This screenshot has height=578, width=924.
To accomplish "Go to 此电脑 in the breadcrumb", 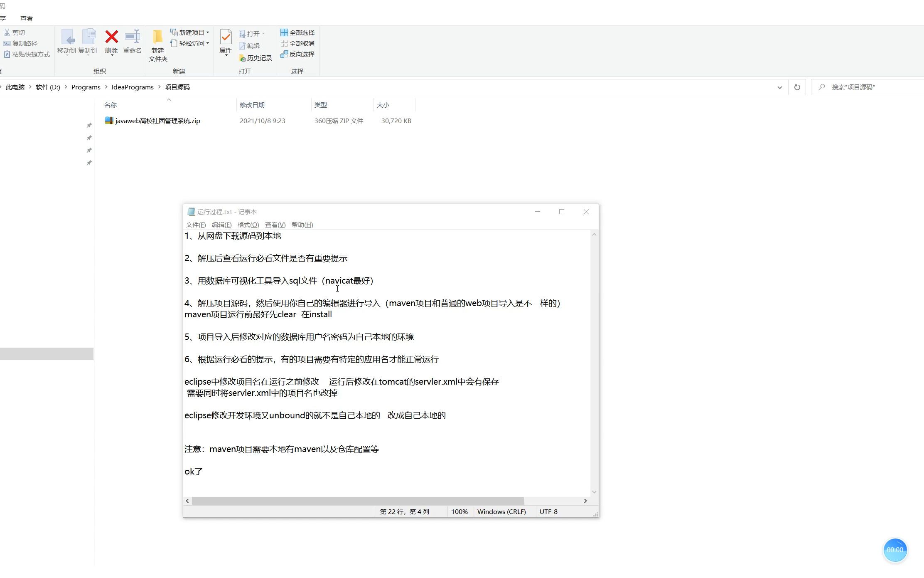I will (15, 87).
